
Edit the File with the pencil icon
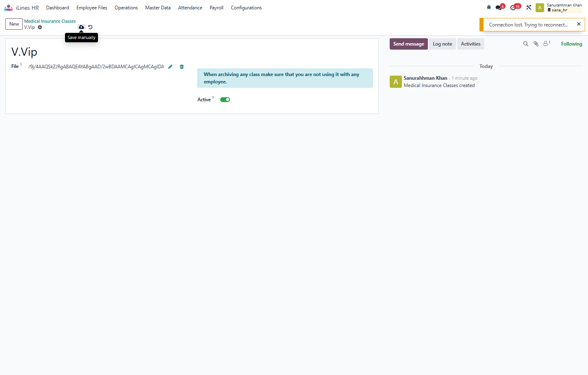(x=170, y=67)
